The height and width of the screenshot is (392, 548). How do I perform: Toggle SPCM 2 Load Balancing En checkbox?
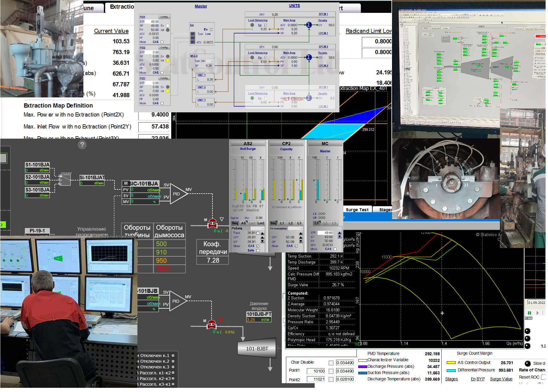point(266,57)
